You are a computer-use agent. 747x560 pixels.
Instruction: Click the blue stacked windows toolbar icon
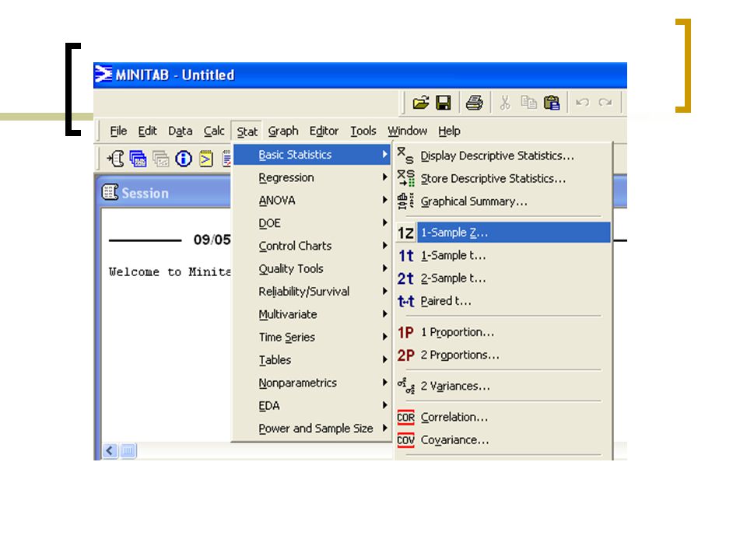pyautogui.click(x=139, y=159)
